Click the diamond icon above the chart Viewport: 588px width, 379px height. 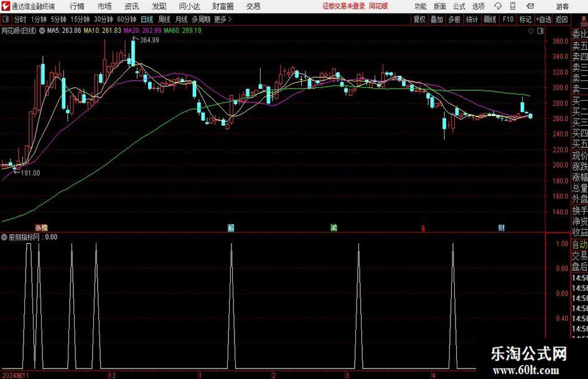click(531, 31)
